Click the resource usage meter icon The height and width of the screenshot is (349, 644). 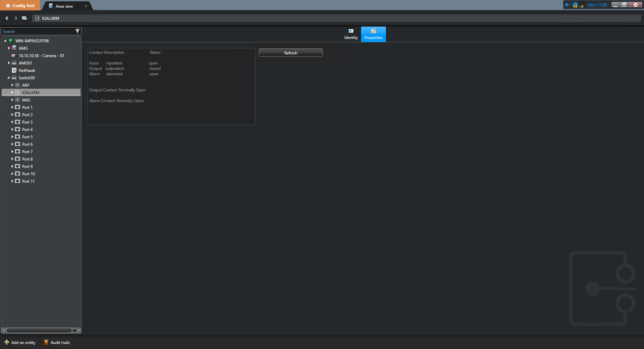pyautogui.click(x=582, y=5)
